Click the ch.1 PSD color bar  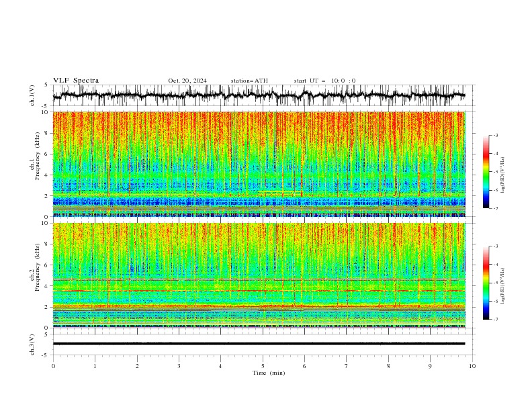coord(486,172)
